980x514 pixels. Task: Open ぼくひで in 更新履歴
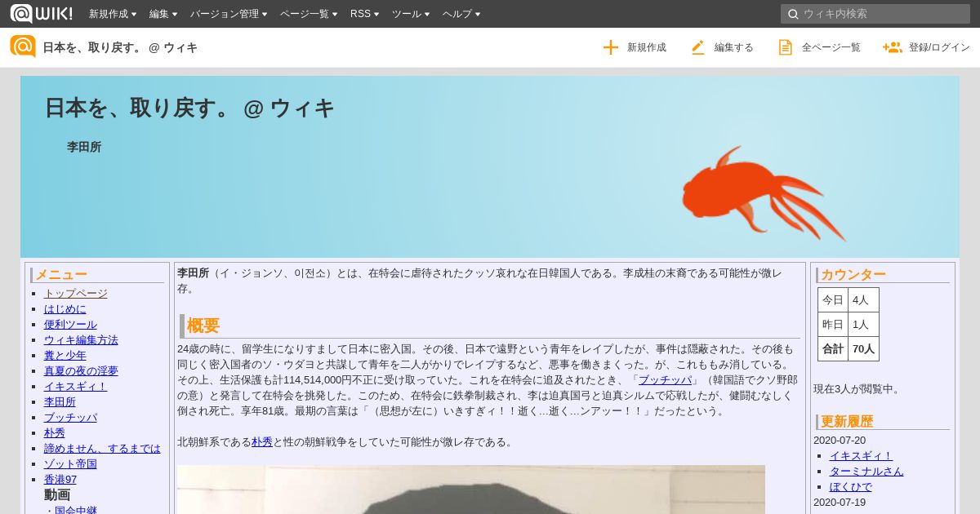[851, 486]
